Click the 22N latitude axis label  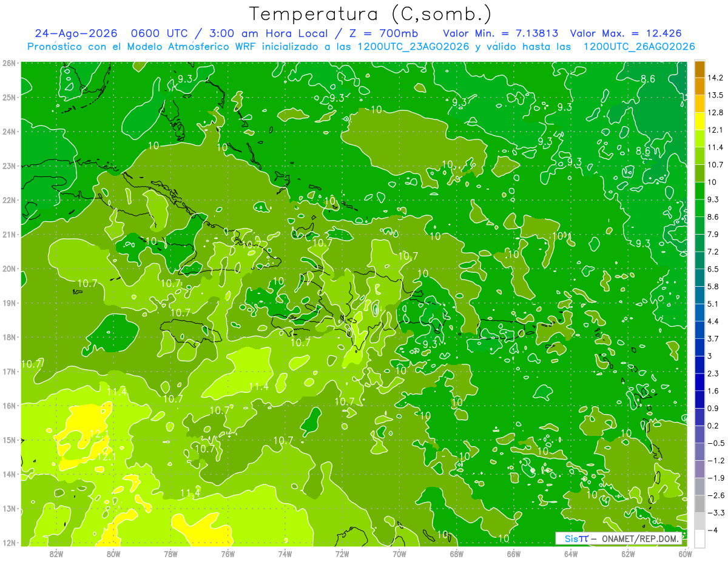point(9,200)
